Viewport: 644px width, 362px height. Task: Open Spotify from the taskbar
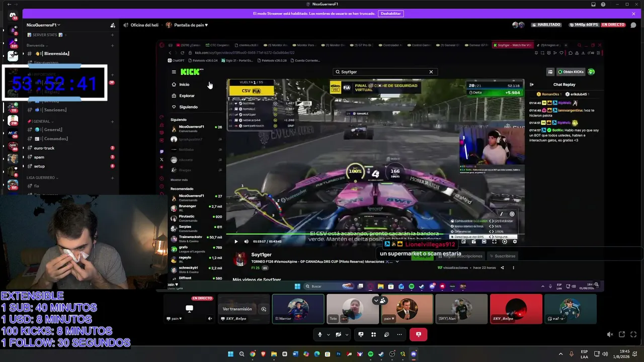click(x=371, y=354)
